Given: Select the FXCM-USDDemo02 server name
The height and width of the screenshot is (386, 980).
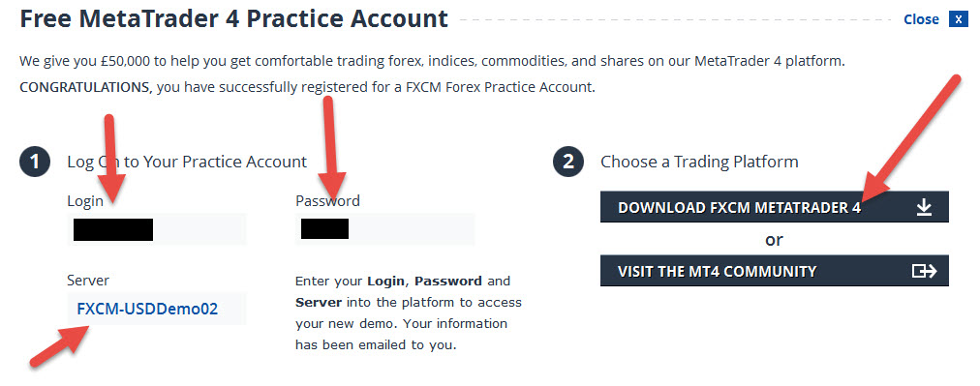Looking at the screenshot, I should (147, 309).
